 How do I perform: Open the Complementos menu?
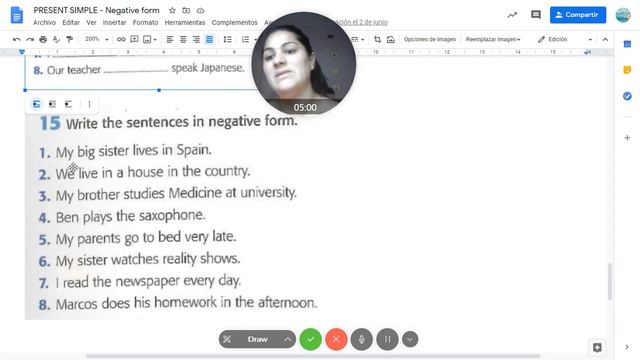235,22
